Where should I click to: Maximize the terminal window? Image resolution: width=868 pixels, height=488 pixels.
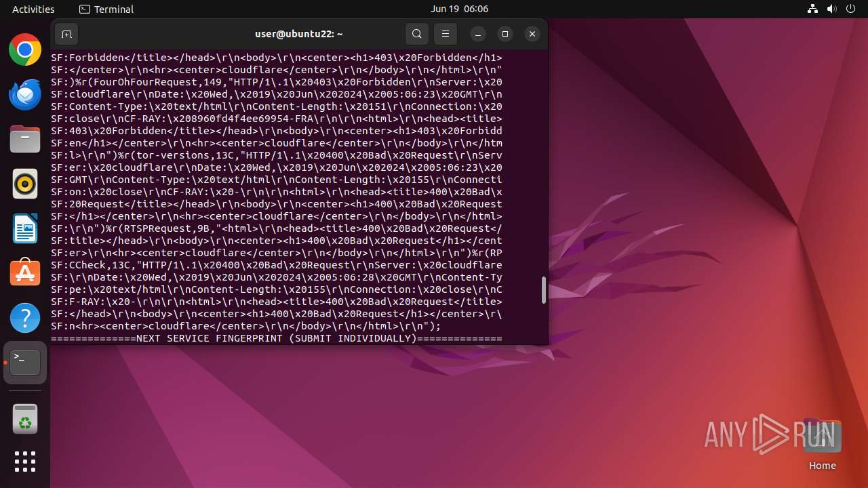click(x=505, y=34)
